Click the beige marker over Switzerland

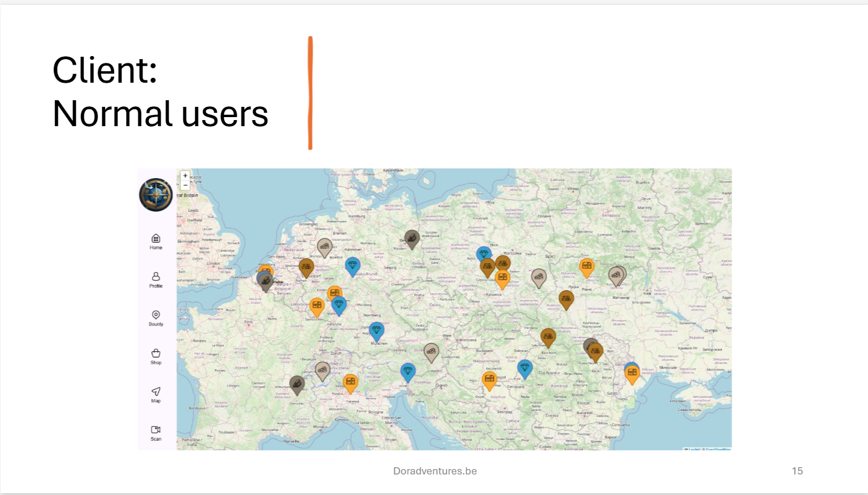[323, 371]
